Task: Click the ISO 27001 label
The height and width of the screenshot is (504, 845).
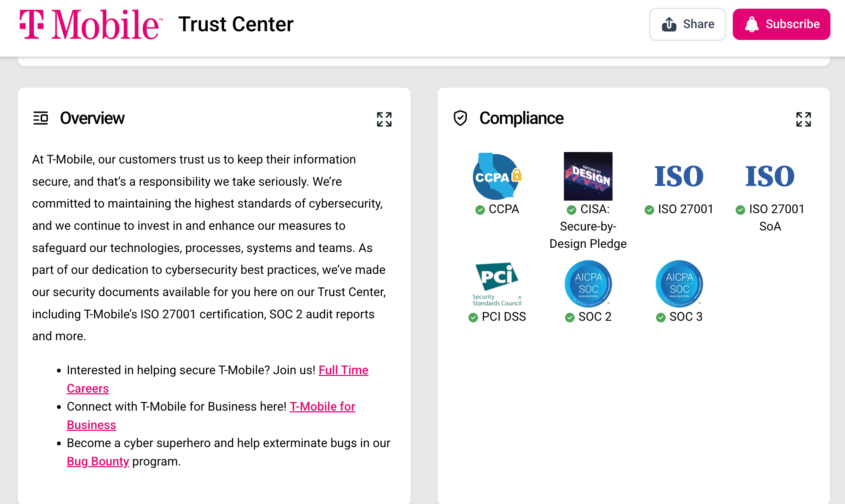Action: 686,209
